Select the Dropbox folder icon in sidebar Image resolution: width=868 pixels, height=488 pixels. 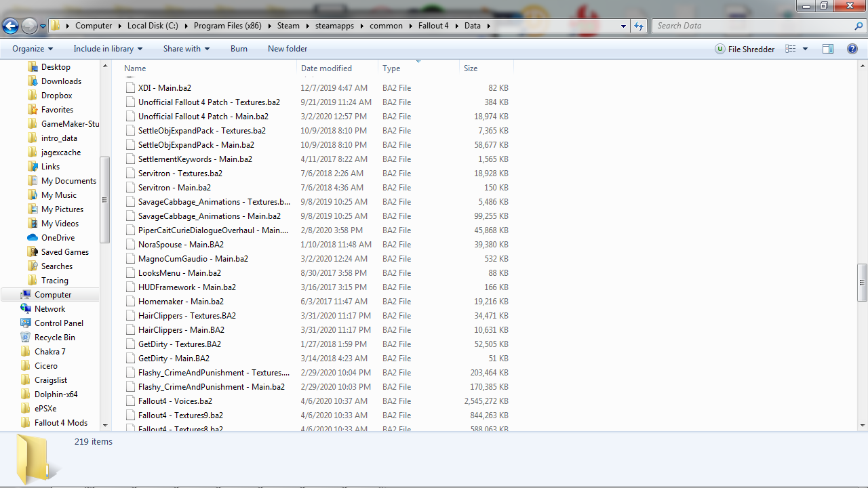click(32, 96)
